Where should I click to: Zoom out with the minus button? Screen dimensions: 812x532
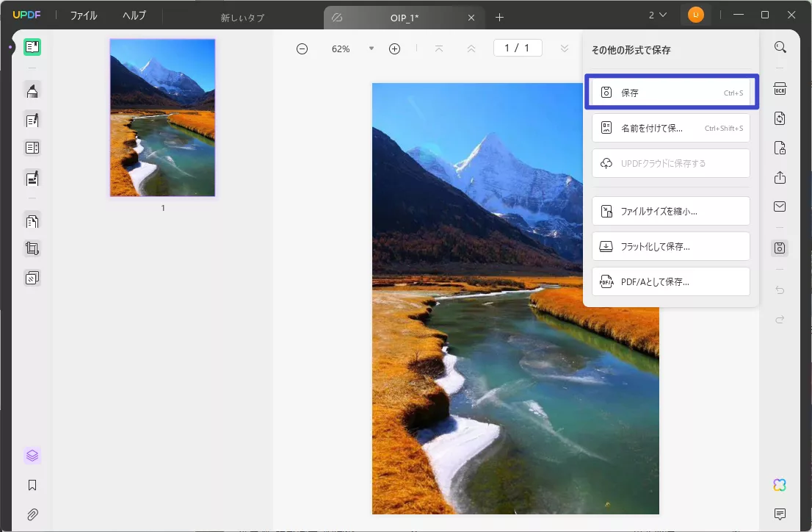pos(302,48)
